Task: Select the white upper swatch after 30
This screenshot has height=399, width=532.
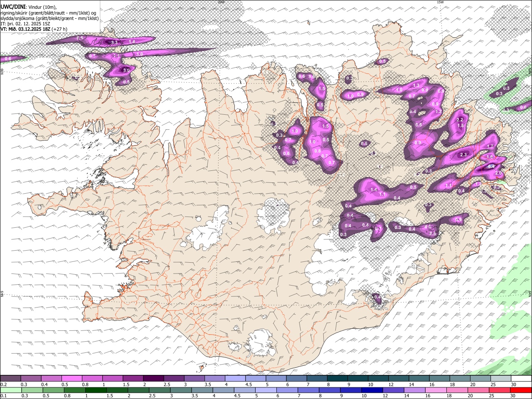Action: coord(521,379)
